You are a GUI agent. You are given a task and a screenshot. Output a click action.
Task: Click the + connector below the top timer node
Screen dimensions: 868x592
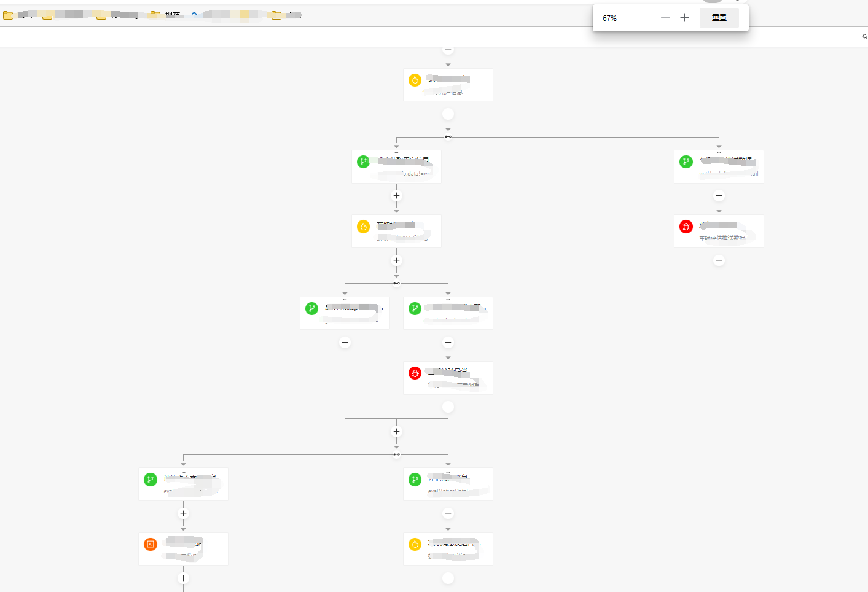click(x=448, y=114)
